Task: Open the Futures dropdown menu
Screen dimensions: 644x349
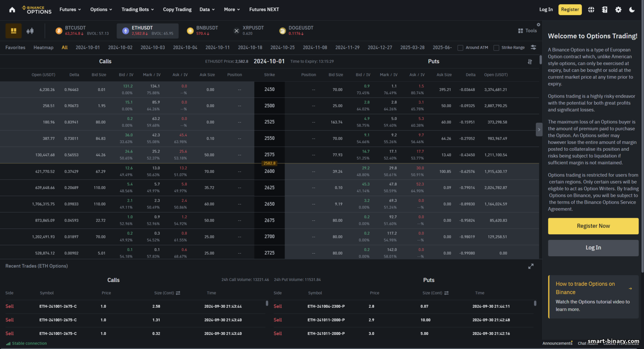Action: pos(70,9)
